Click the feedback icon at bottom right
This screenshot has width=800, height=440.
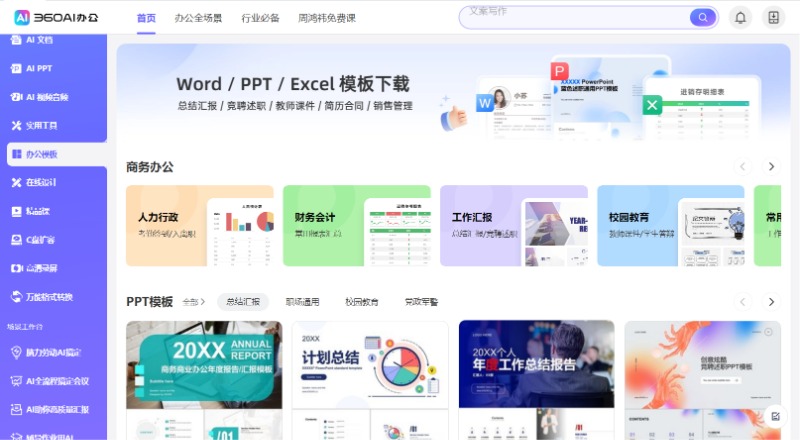[x=774, y=415]
